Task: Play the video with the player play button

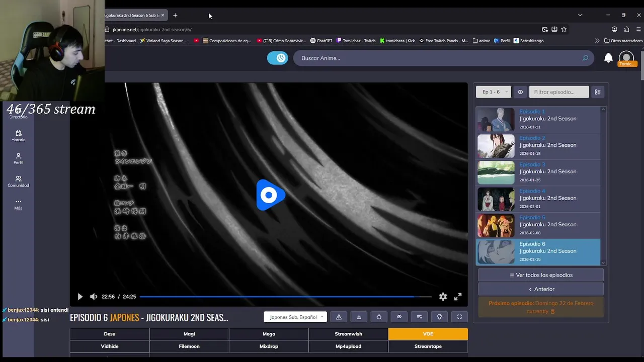Action: tap(80, 297)
